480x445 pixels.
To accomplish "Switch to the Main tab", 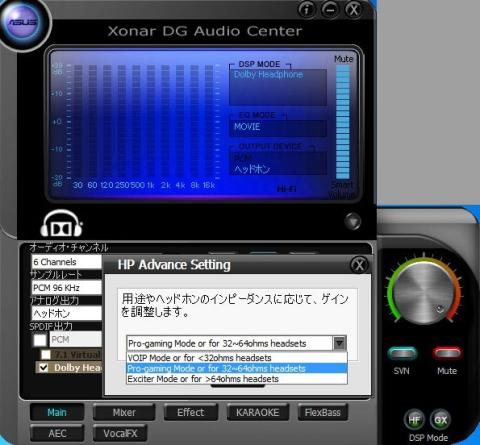I will [x=57, y=412].
